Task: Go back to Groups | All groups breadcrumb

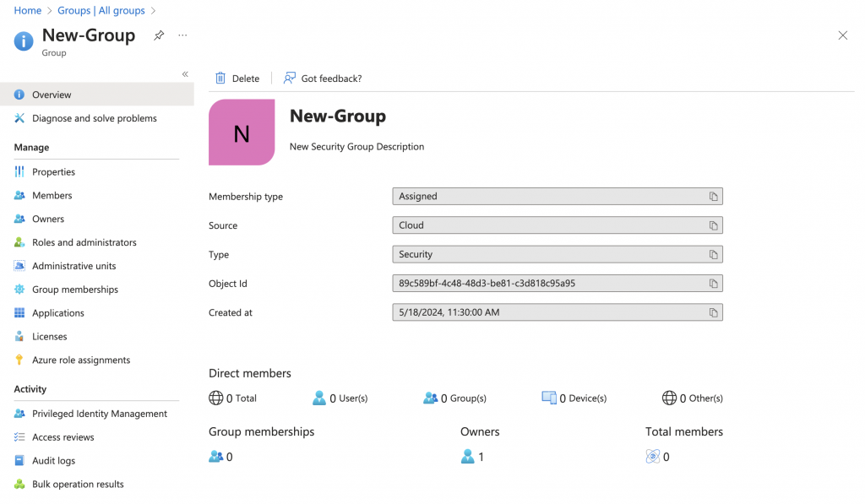Action: coord(101,10)
